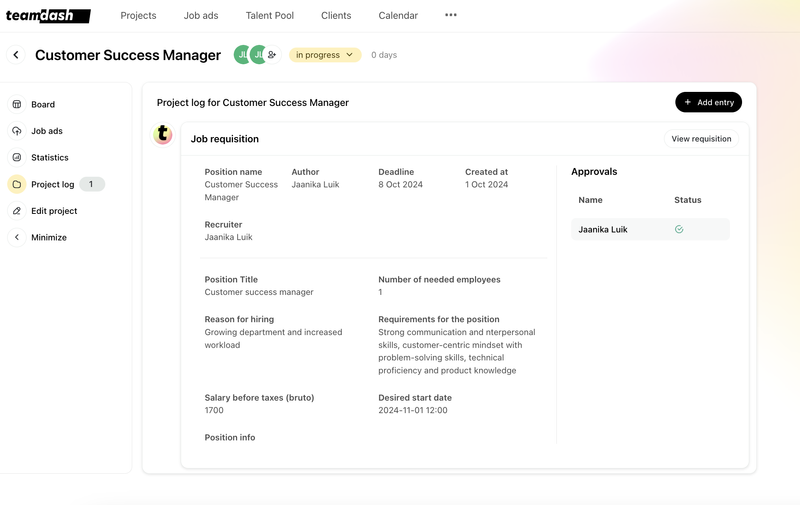Click the Minimize chevron icon in sidebar
This screenshot has width=800, height=505.
[x=17, y=237]
